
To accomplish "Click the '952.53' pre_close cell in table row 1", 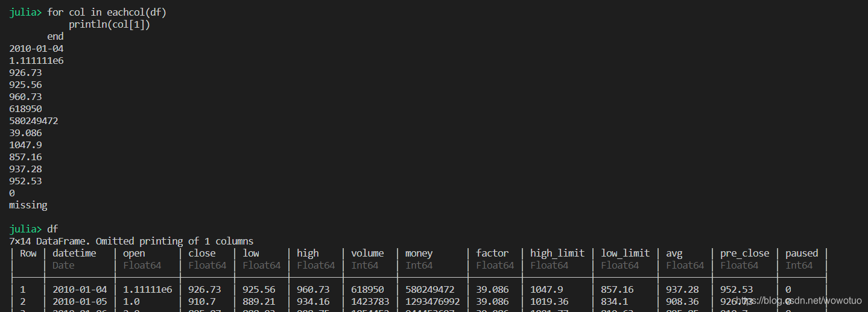I will click(x=737, y=290).
